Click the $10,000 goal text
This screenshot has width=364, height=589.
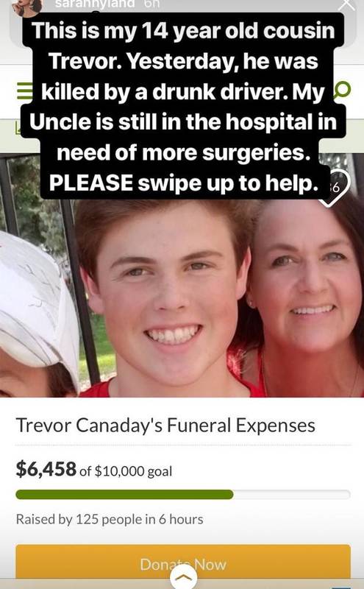coord(134,471)
